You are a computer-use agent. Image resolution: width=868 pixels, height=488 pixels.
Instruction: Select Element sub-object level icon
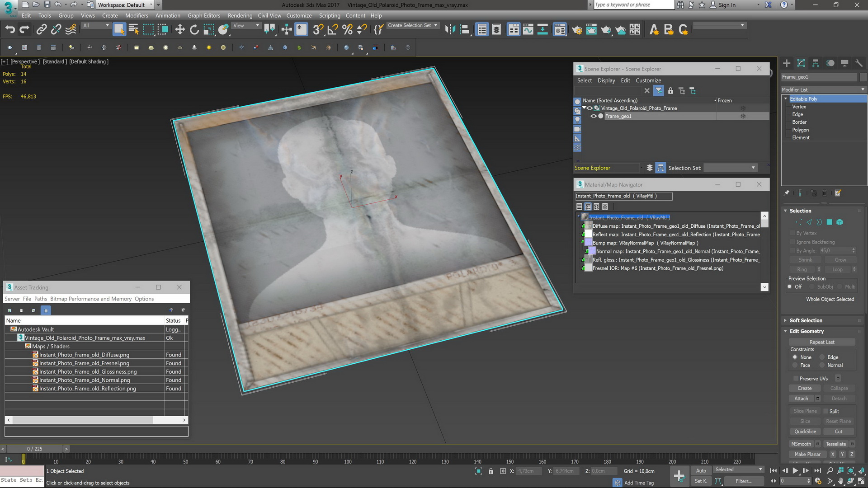pos(840,222)
